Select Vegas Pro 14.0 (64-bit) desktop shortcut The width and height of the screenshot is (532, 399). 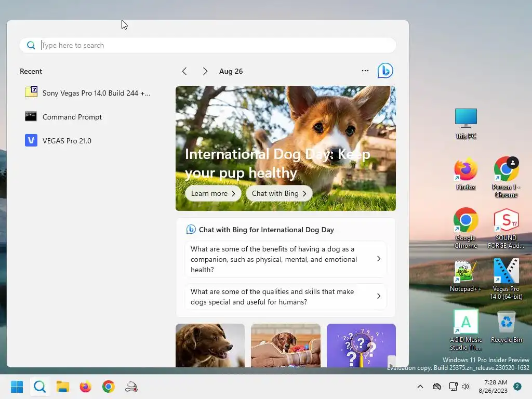point(506,279)
